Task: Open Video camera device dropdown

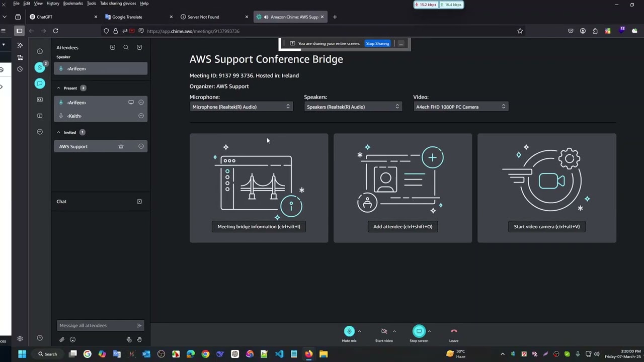Action: (460, 107)
